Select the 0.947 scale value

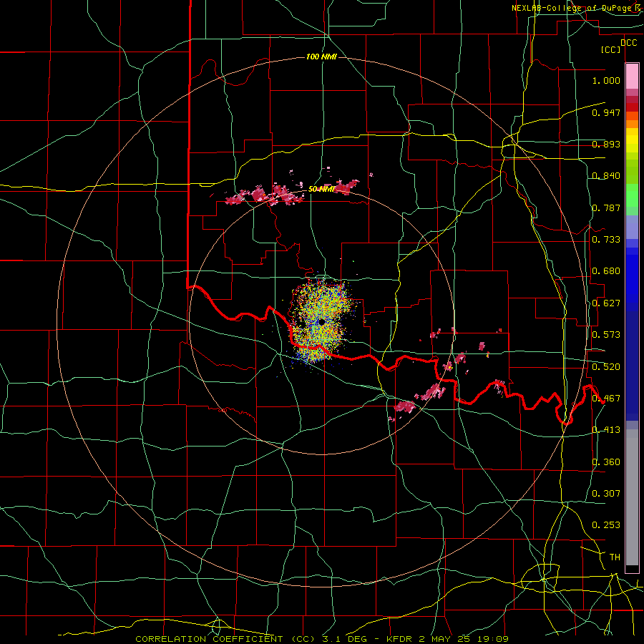(x=606, y=112)
